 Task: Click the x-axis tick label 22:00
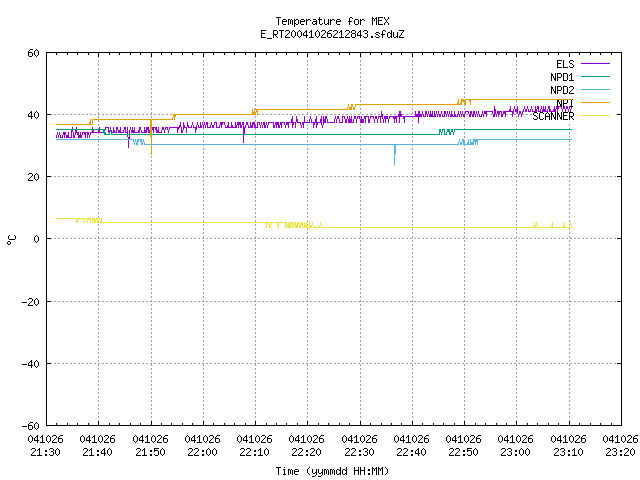point(202,452)
